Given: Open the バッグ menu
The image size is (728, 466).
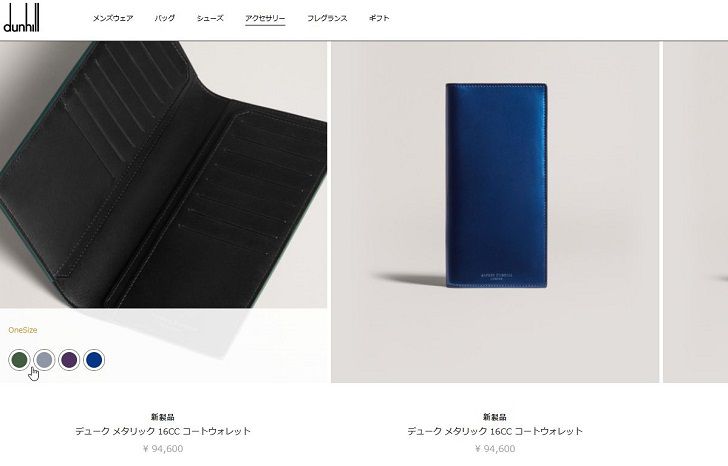Looking at the screenshot, I should click(165, 18).
